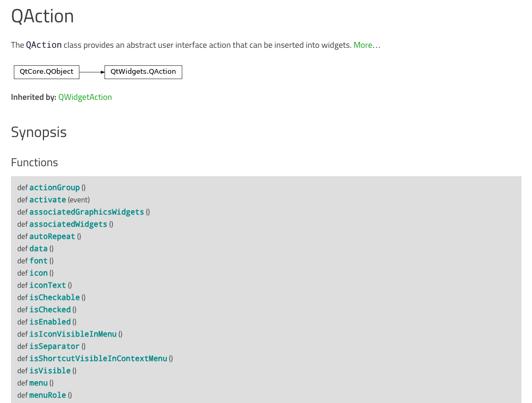Image resolution: width=532 pixels, height=403 pixels.
Task: Open the icon function documentation
Action: point(37,273)
